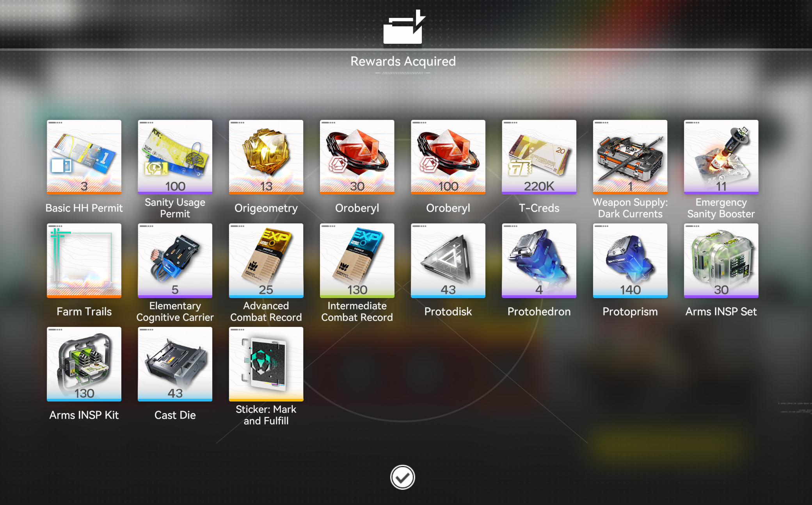This screenshot has height=505, width=812.
Task: Click the Protodisk reward icon
Action: [448, 260]
